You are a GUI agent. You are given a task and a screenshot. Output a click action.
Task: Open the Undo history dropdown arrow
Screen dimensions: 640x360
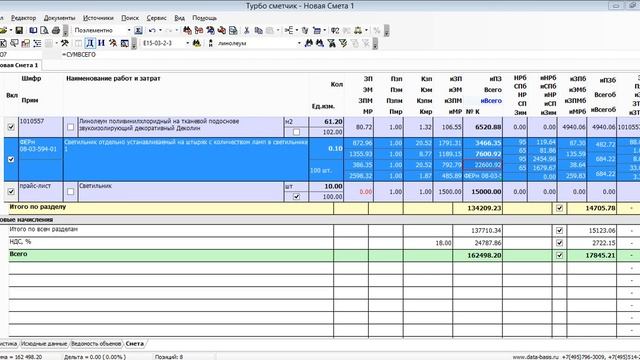coord(160,30)
